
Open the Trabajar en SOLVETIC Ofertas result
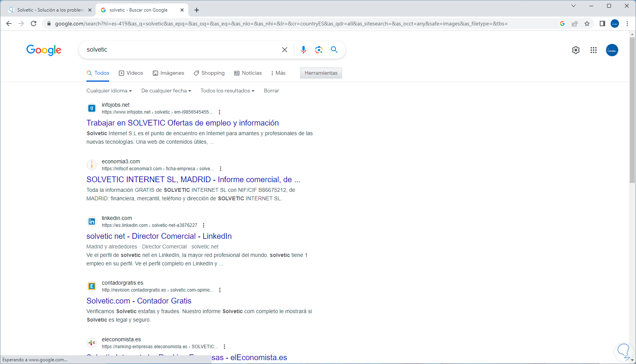pos(182,123)
